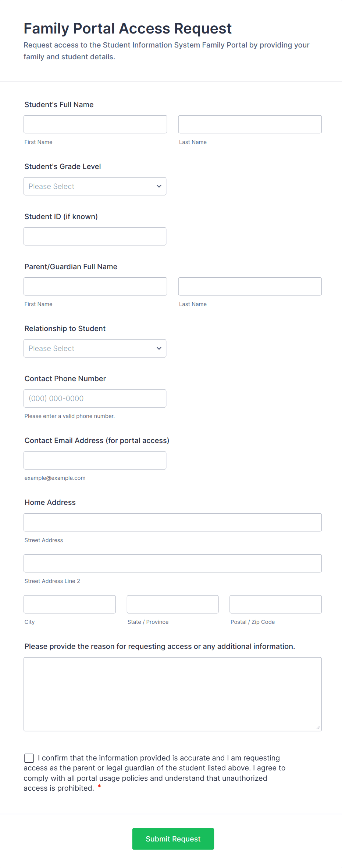
Task: Click the State / Province field
Action: pyautogui.click(x=172, y=604)
